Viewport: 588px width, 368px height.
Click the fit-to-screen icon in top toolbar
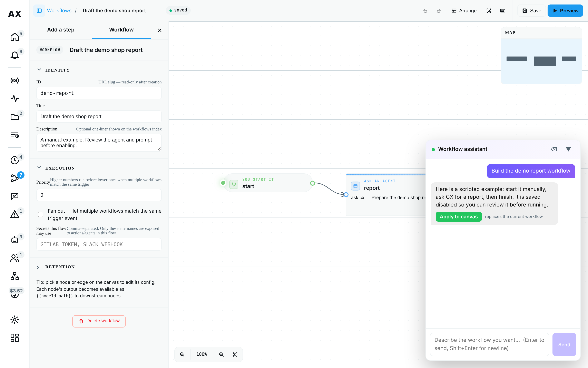click(489, 11)
